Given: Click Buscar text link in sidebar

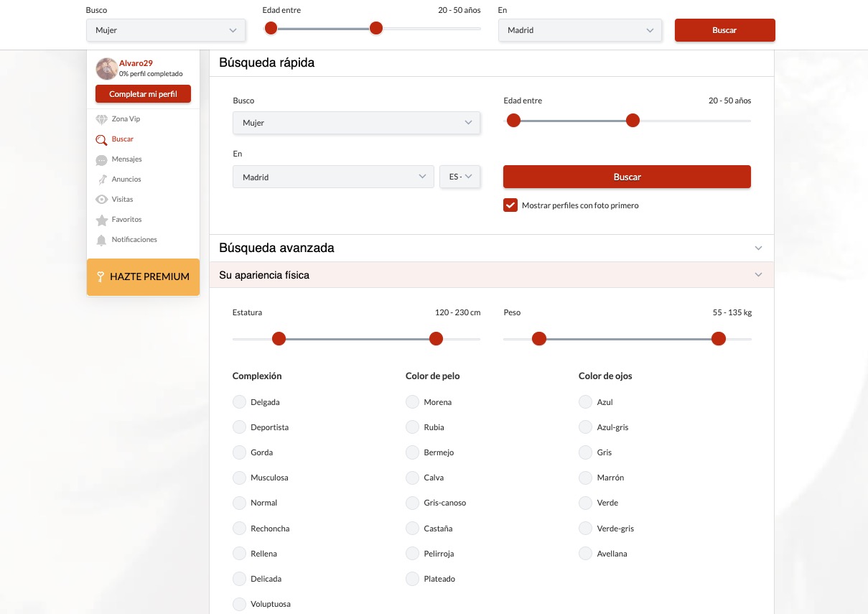Looking at the screenshot, I should point(123,139).
